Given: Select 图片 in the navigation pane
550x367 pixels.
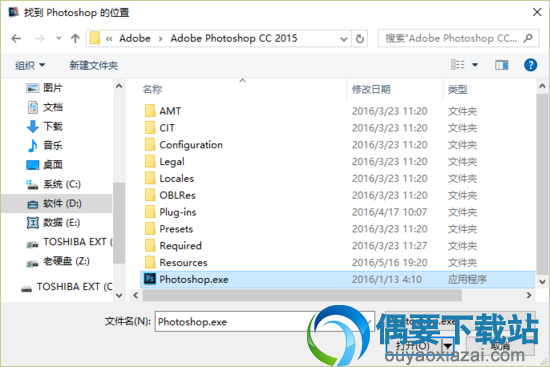Looking at the screenshot, I should coord(45,88).
